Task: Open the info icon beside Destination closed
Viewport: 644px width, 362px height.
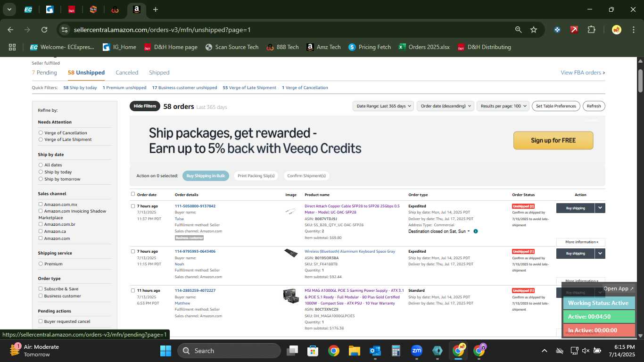Action: point(475,231)
